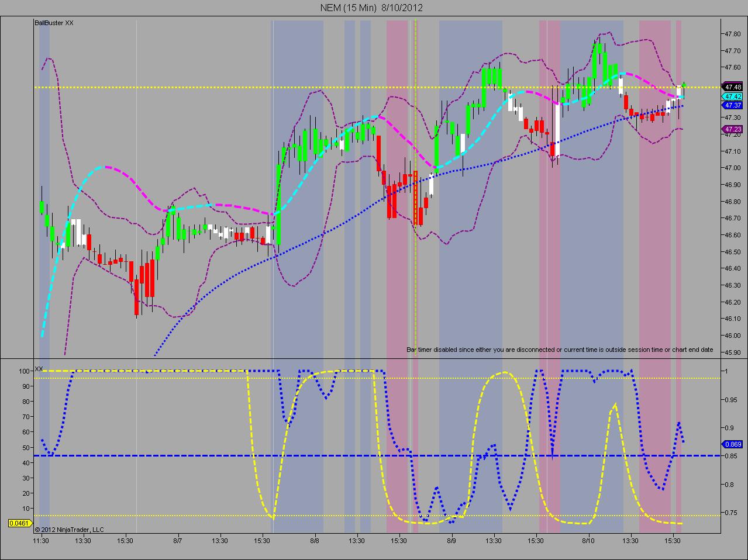Click the 0.75 label on lower panel right axis

click(731, 513)
